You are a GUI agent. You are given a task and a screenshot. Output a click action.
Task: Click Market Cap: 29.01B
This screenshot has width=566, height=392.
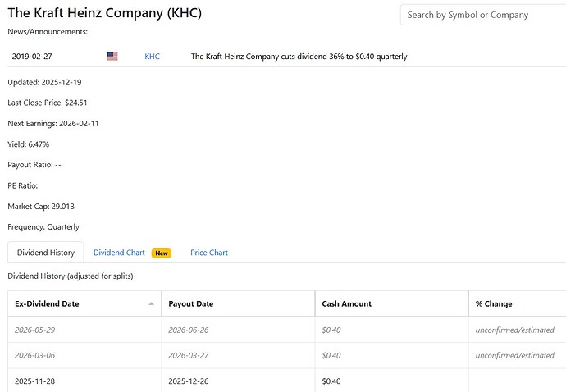[x=41, y=207]
